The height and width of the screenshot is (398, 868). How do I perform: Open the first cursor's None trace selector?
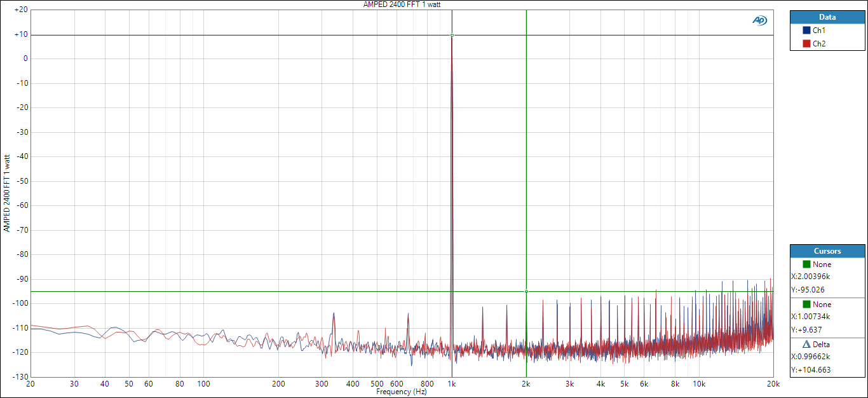pyautogui.click(x=822, y=264)
